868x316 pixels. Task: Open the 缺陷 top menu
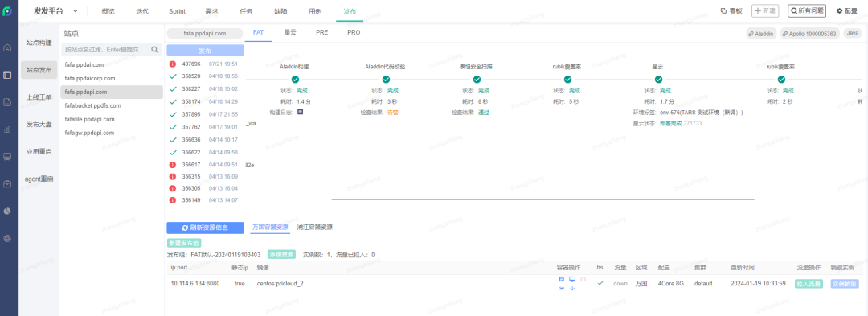(280, 10)
